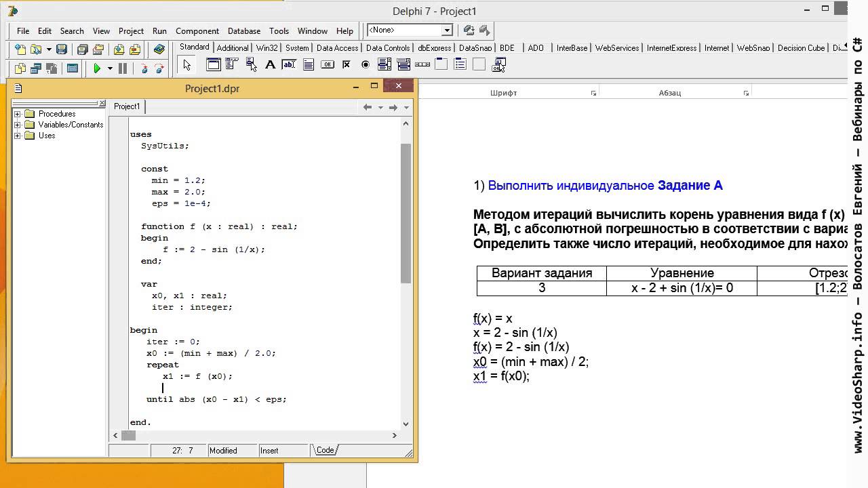Select the Button (OK) component icon

328,64
